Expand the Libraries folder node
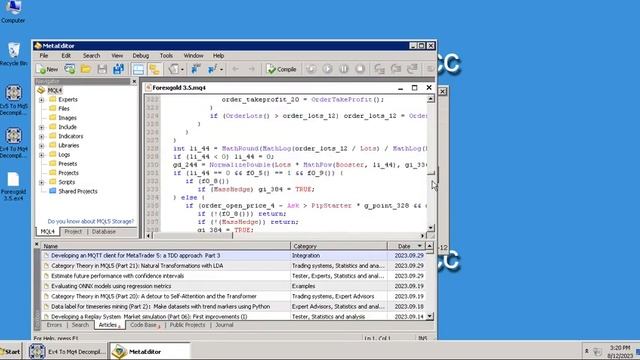This screenshot has height=360, width=640. (x=42, y=146)
